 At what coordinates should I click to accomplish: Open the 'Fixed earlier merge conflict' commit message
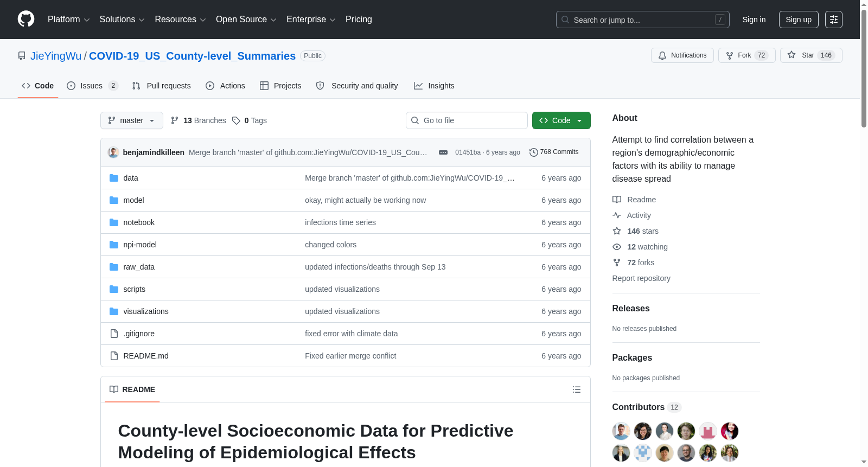pyautogui.click(x=350, y=356)
